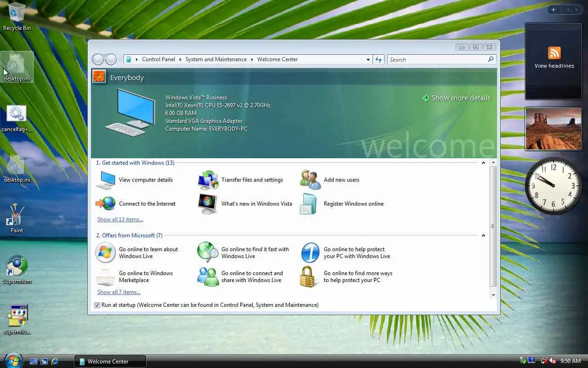Open the address bar history dropdown
588x368 pixels.
[368, 59]
